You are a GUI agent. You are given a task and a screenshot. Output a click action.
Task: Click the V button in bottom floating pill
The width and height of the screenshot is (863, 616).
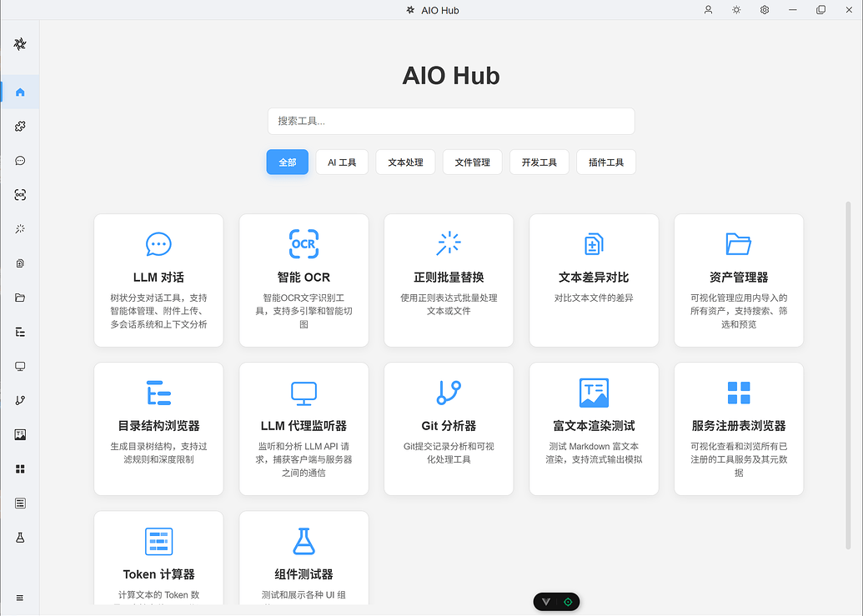[x=546, y=602]
